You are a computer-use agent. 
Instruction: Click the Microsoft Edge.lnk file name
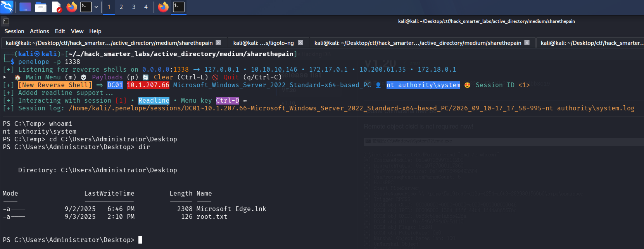tap(231, 209)
